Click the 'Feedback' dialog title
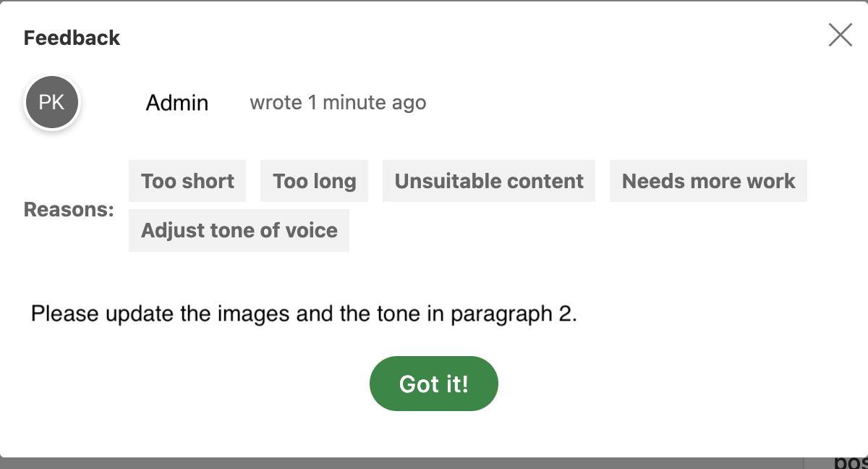Image resolution: width=868 pixels, height=469 pixels. pyautogui.click(x=72, y=37)
